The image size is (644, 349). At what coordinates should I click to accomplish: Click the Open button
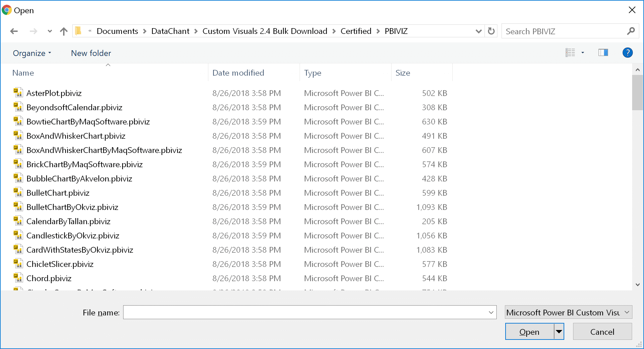coord(529,332)
